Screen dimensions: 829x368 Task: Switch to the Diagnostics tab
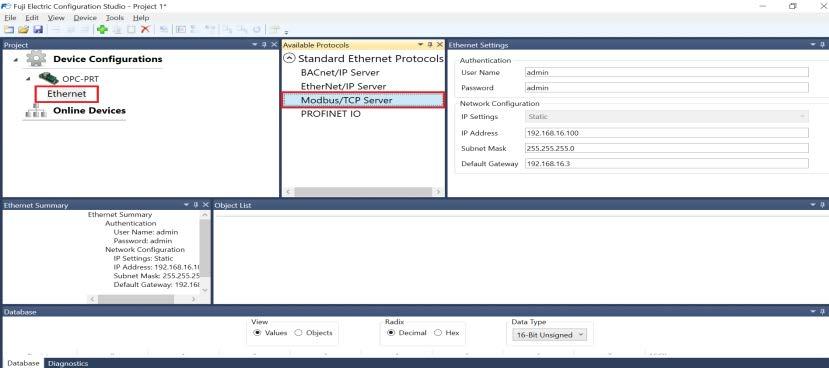[x=68, y=364]
